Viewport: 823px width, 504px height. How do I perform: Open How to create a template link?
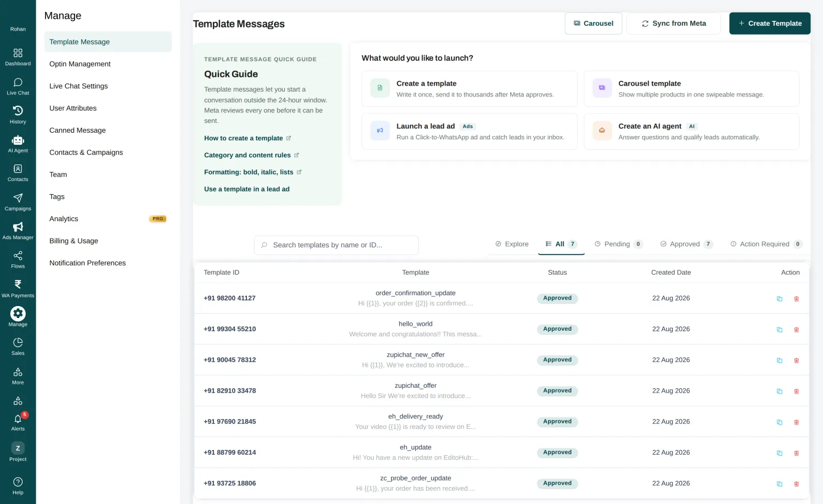247,138
